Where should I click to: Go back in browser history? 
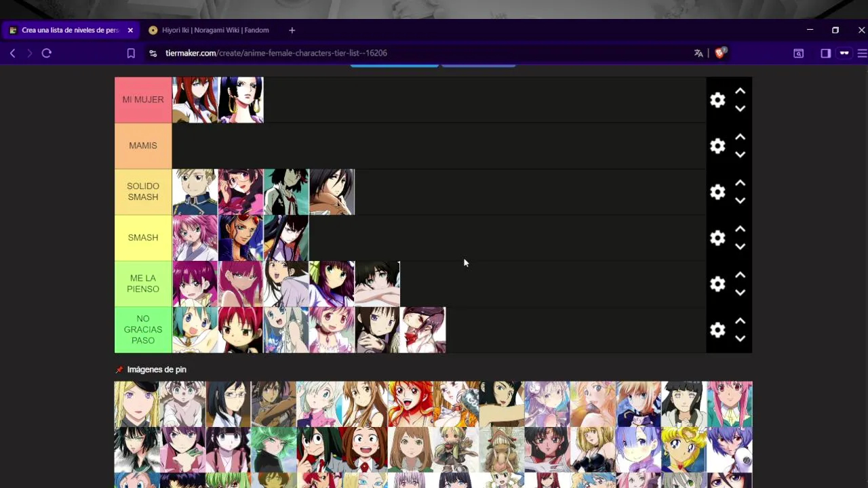12,53
